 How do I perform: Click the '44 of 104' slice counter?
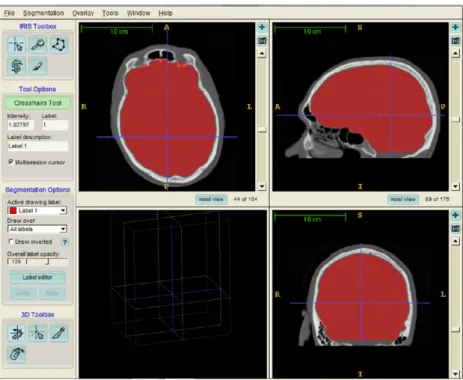245,199
